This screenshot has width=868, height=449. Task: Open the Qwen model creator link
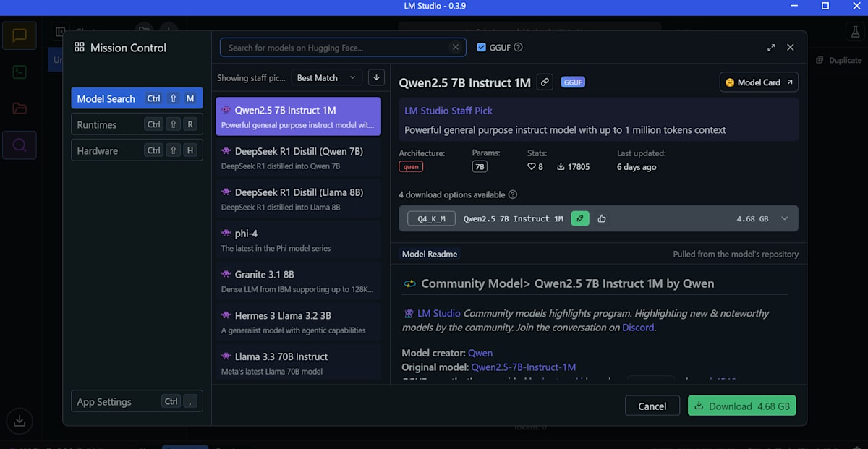coord(480,353)
